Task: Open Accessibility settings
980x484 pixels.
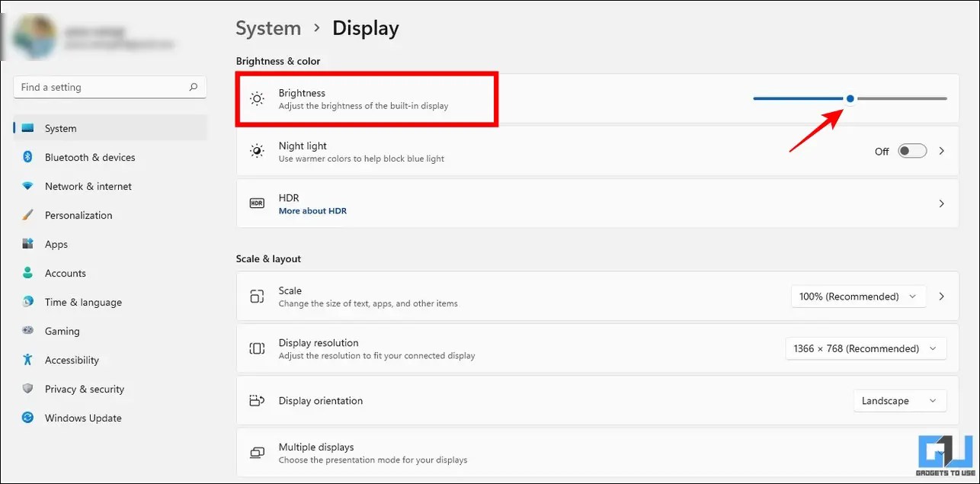Action: point(72,360)
